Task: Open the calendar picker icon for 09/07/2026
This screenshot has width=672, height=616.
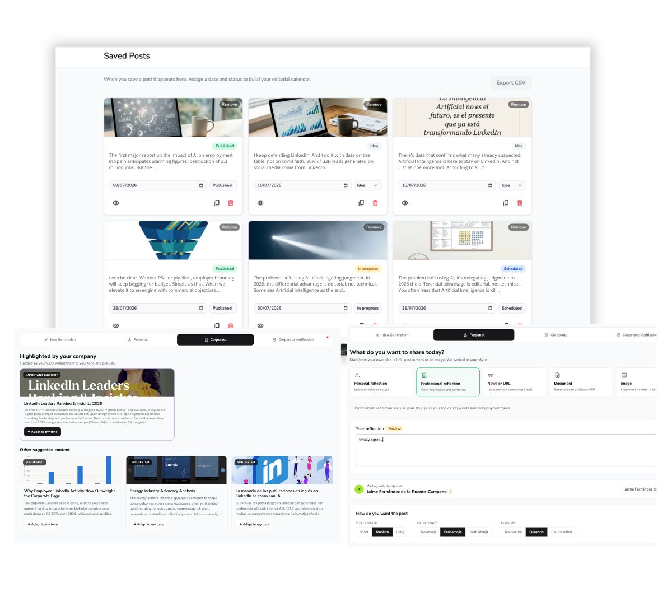Action: 201,185
